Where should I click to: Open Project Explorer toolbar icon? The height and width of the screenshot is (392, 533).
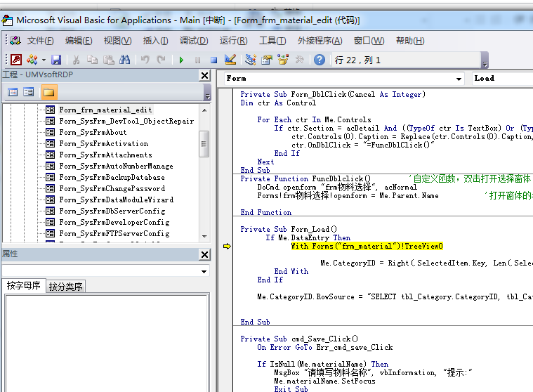pyautogui.click(x=251, y=60)
